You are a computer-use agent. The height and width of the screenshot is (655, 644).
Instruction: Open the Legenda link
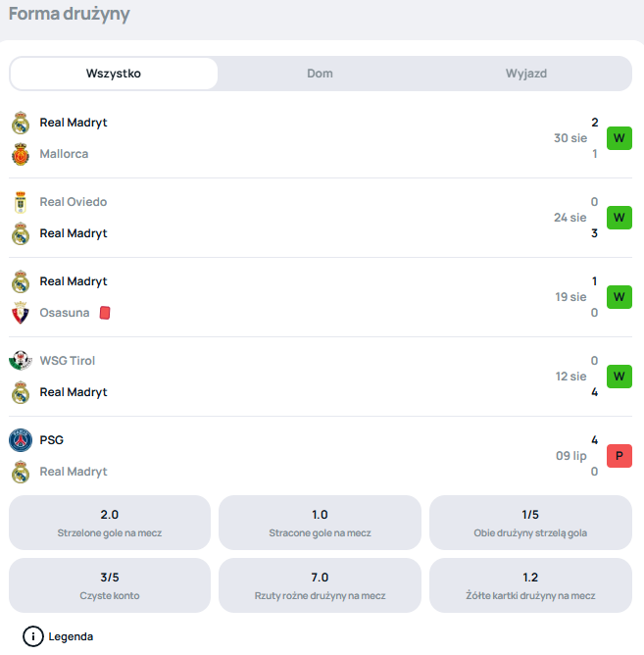click(x=71, y=636)
